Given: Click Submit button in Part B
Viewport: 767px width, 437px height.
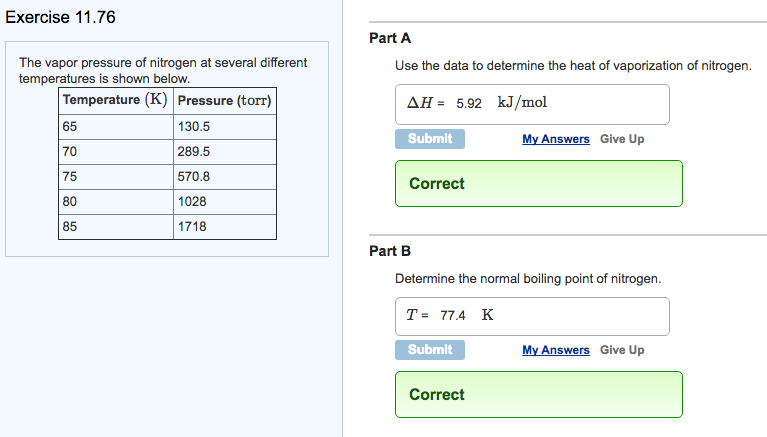Looking at the screenshot, I should tap(430, 350).
